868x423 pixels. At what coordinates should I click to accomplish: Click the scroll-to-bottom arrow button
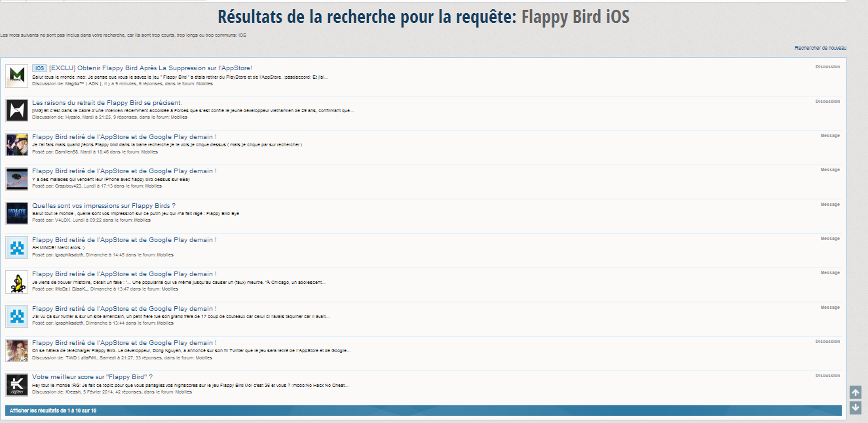coord(855,408)
